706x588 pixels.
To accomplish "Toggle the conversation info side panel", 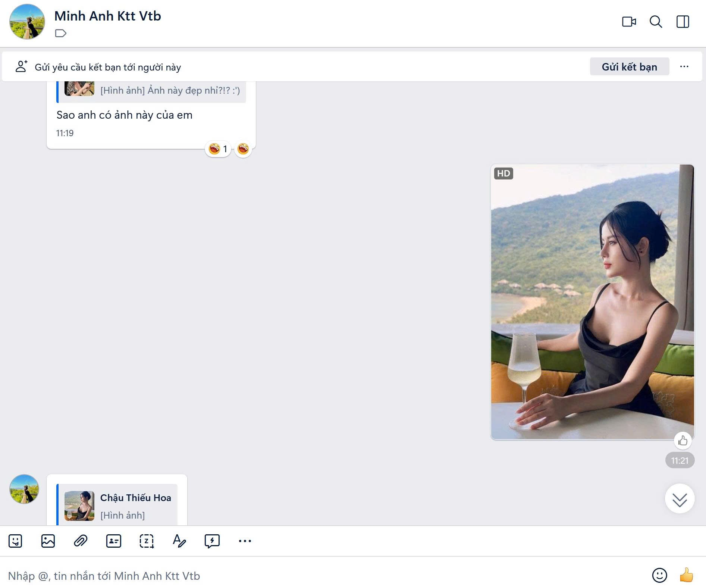I will coord(683,22).
